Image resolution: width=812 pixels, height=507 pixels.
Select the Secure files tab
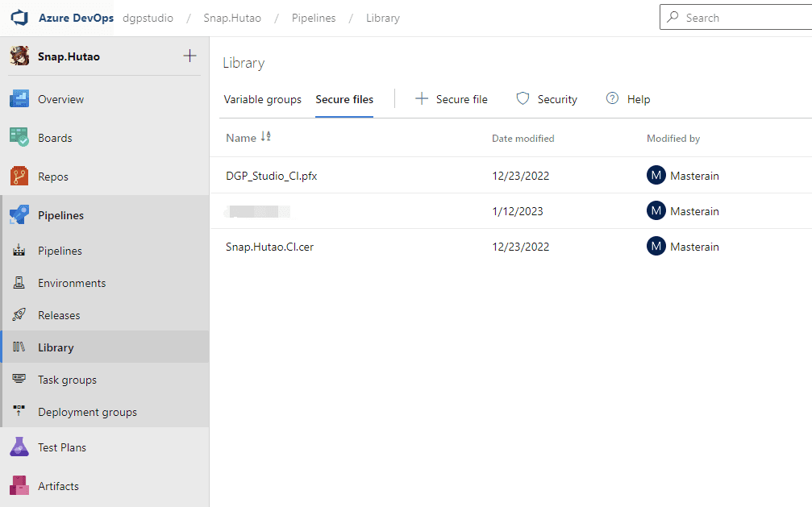click(344, 99)
